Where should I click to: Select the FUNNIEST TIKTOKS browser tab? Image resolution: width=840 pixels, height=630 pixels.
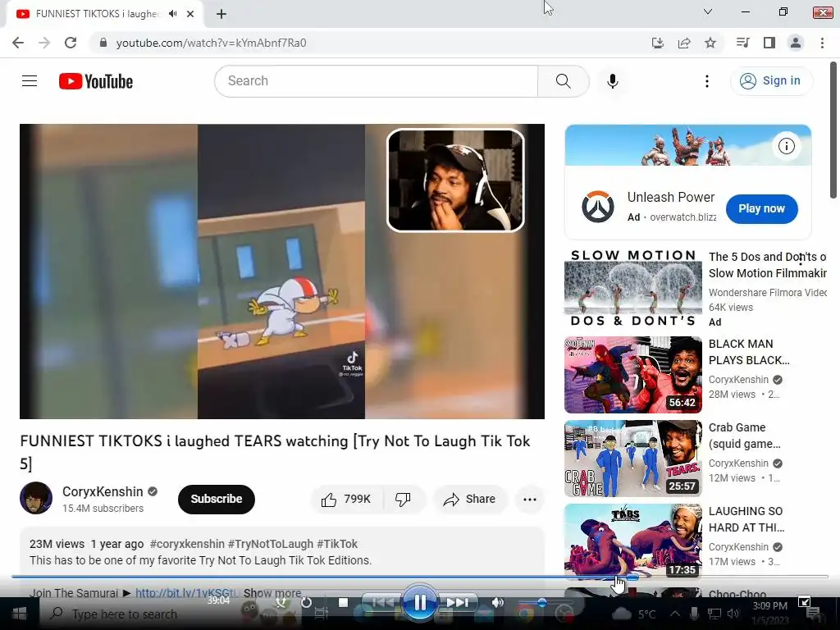(x=97, y=14)
